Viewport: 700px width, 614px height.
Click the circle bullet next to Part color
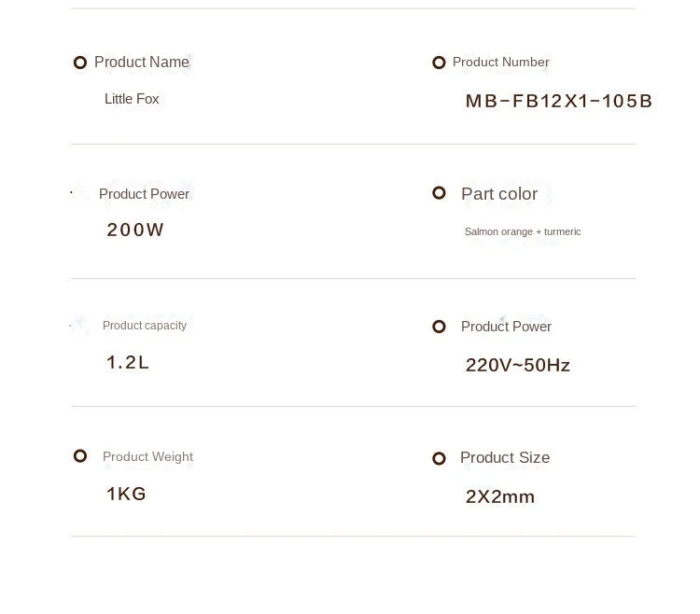click(439, 193)
